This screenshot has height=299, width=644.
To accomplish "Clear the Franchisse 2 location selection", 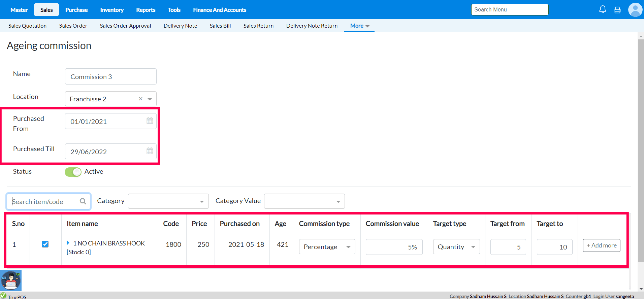I will coord(140,99).
